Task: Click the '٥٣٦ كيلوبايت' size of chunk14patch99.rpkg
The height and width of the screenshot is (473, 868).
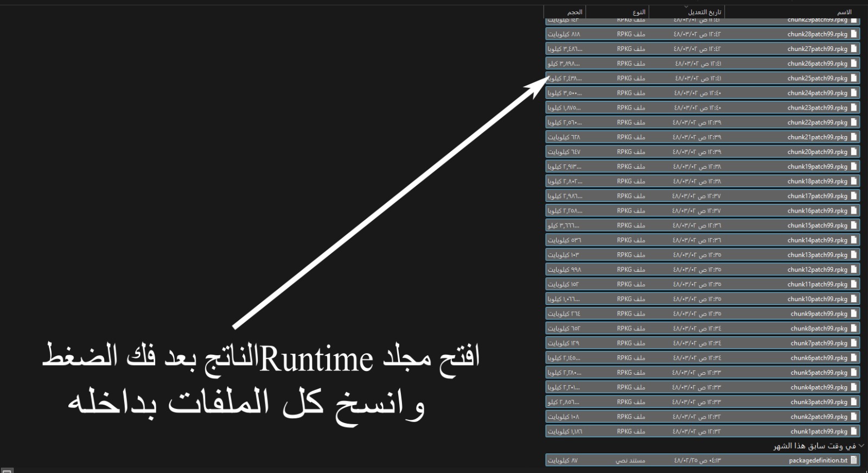Action: (x=564, y=240)
